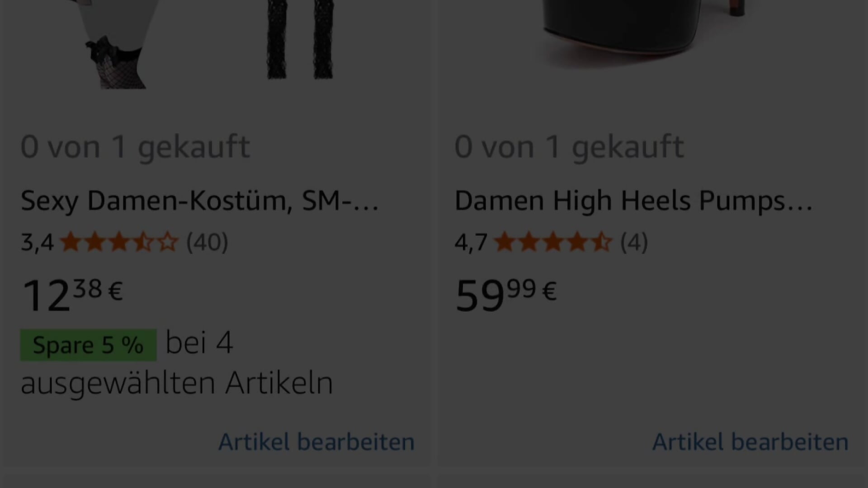Viewport: 868px width, 488px height.
Task: Open the Damen High Heels Pumps product title
Action: [x=633, y=201]
